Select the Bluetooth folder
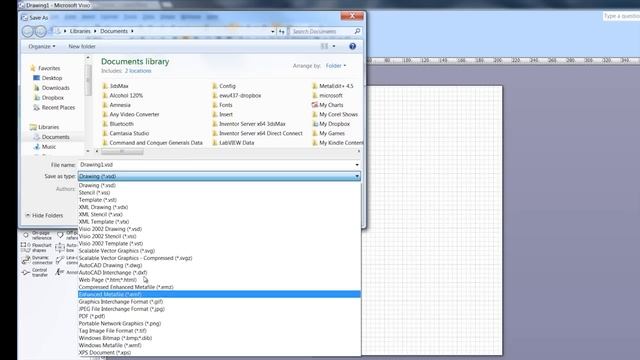The image size is (640, 360). (x=118, y=124)
